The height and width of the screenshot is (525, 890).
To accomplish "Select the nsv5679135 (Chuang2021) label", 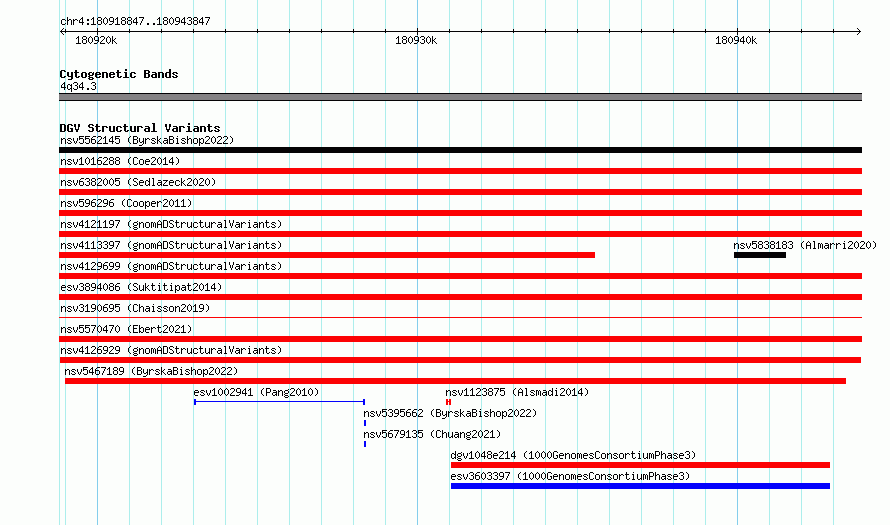I will point(432,434).
